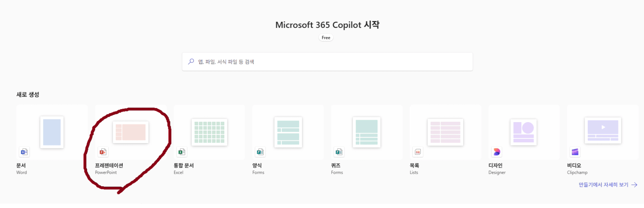Focus the 앱, 파일, 서식 파일 search field
Screen dimensions: 644x208
328,61
